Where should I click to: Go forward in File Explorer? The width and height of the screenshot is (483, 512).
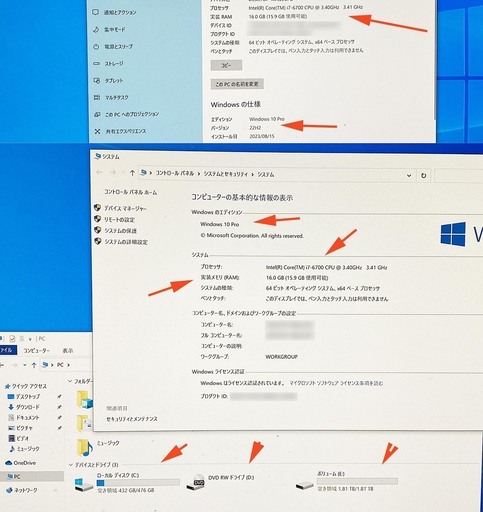(14, 365)
